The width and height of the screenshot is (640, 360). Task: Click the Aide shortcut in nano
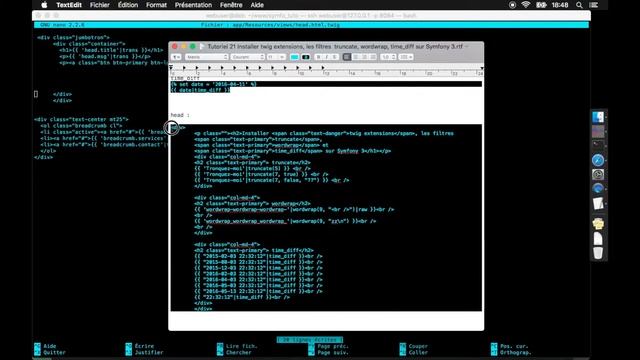pos(45,346)
